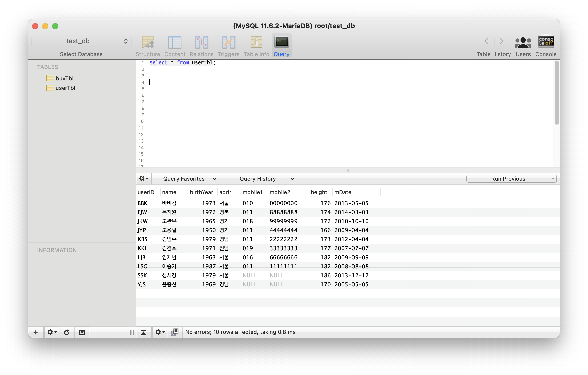Select the YJS row's mDate 2005-05-05
The width and height of the screenshot is (588, 375).
point(351,284)
